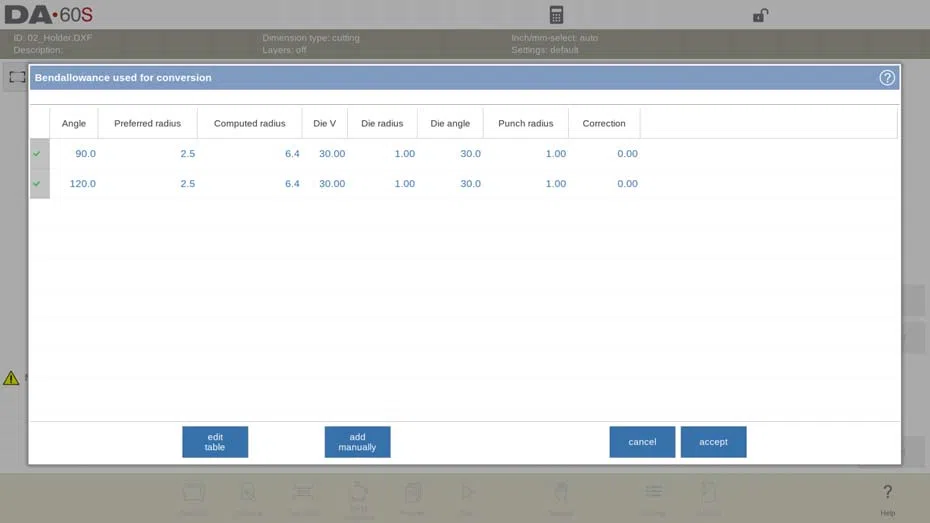Screen dimensions: 930x523
Task: Select the Correction column header
Action: click(604, 123)
